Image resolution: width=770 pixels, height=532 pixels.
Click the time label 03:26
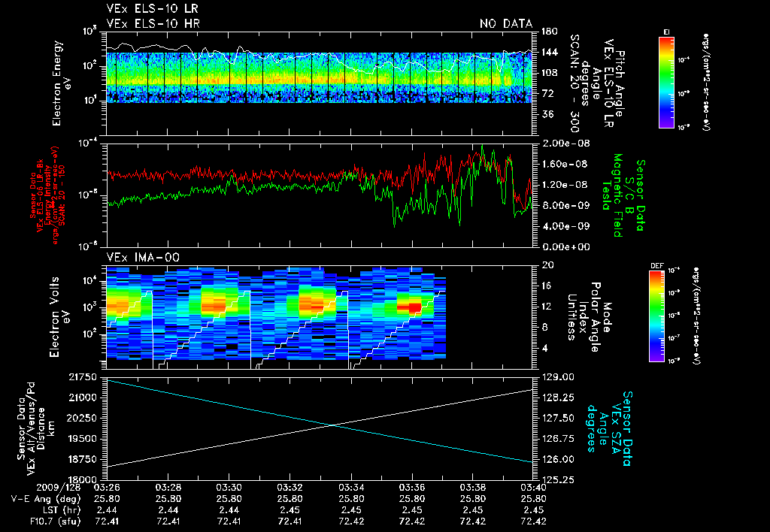point(107,488)
